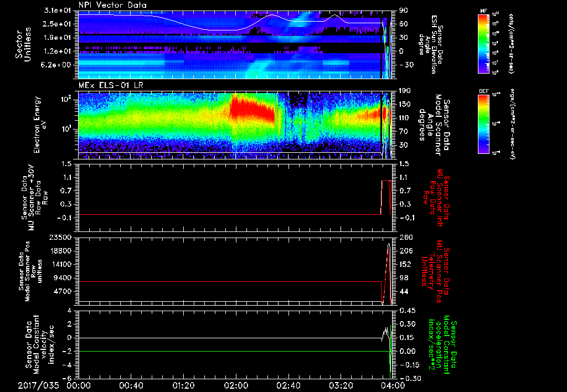Click the '3.1e+01' sector tick value
The image size is (567, 392).
coord(58,11)
